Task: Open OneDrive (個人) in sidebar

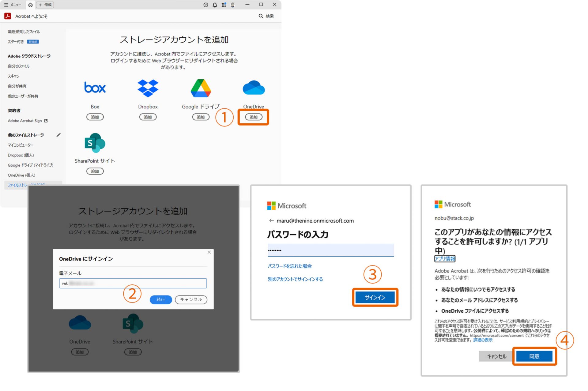Action: click(x=21, y=175)
